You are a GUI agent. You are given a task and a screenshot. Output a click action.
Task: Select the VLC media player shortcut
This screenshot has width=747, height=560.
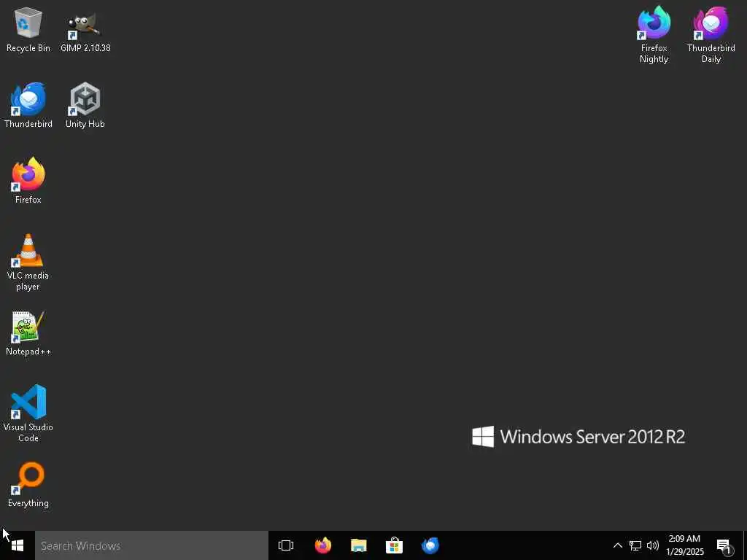[x=28, y=262]
